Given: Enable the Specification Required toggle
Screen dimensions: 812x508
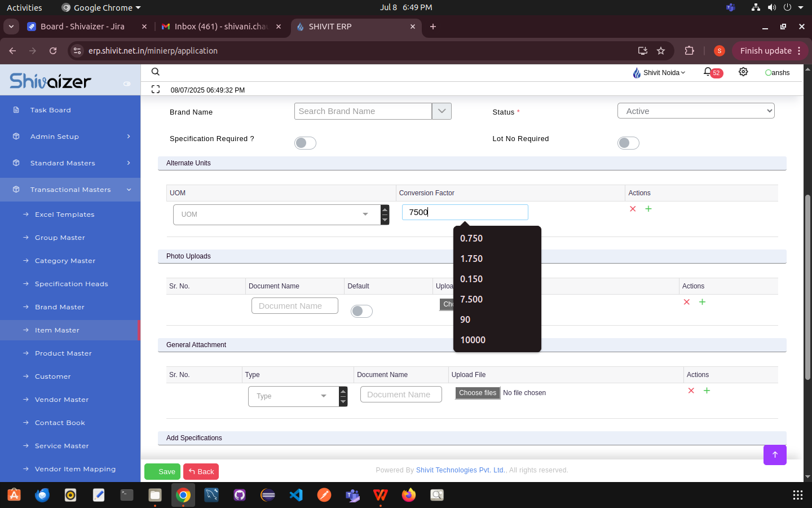Looking at the screenshot, I should coord(305,143).
